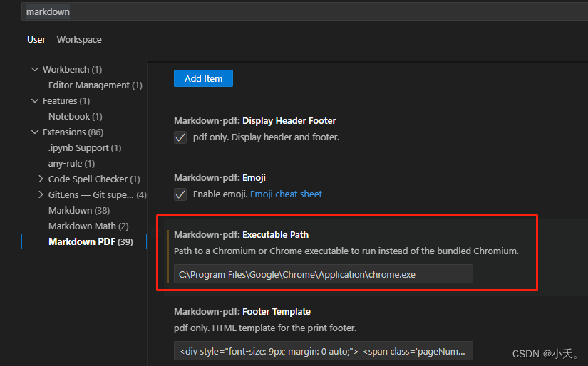Image resolution: width=588 pixels, height=366 pixels.
Task: Select Editor Management in settings tree
Action: tap(96, 85)
